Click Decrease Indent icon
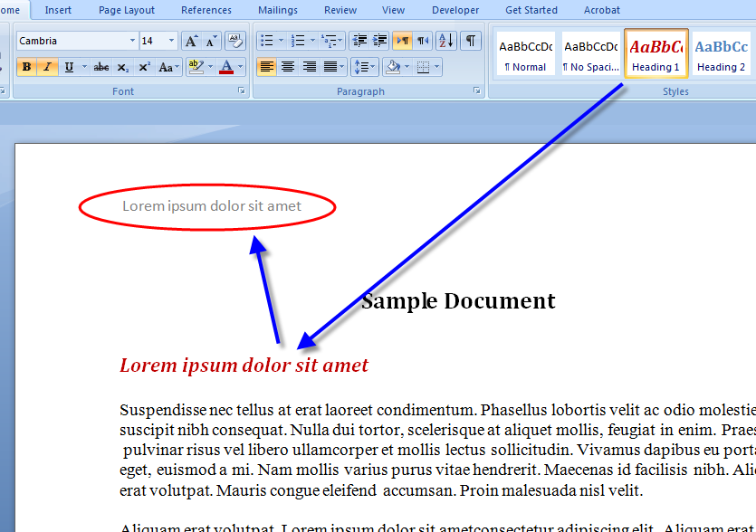756x532 pixels. (359, 41)
